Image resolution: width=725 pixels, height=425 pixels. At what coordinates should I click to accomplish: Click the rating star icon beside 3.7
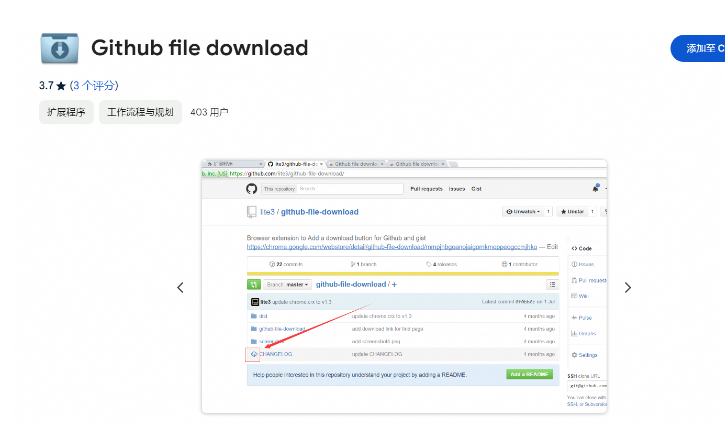[x=61, y=86]
